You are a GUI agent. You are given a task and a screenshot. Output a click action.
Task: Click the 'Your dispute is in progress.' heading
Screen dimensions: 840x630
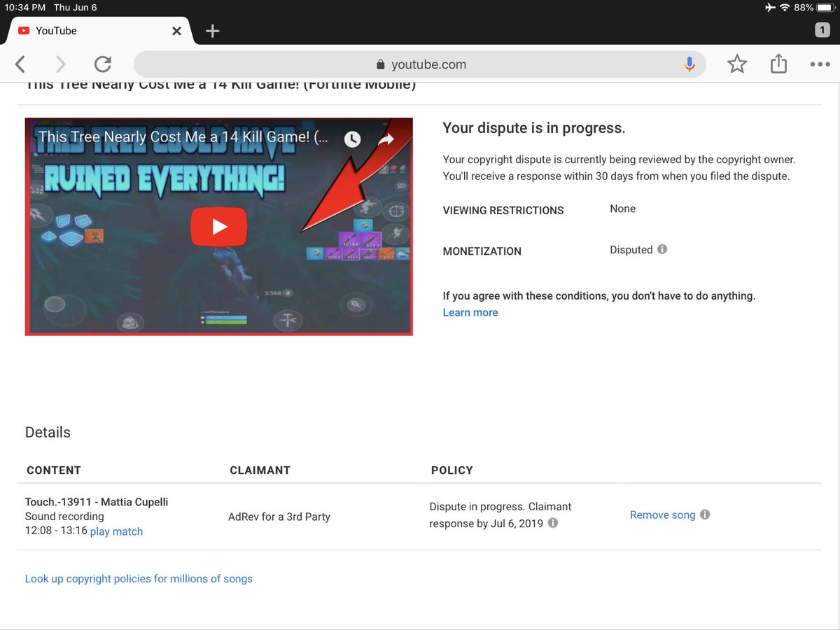click(x=534, y=128)
